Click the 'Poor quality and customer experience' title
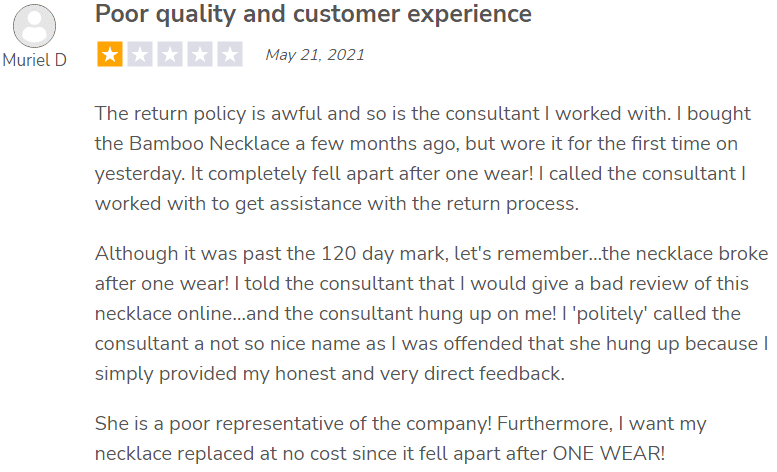 313,14
